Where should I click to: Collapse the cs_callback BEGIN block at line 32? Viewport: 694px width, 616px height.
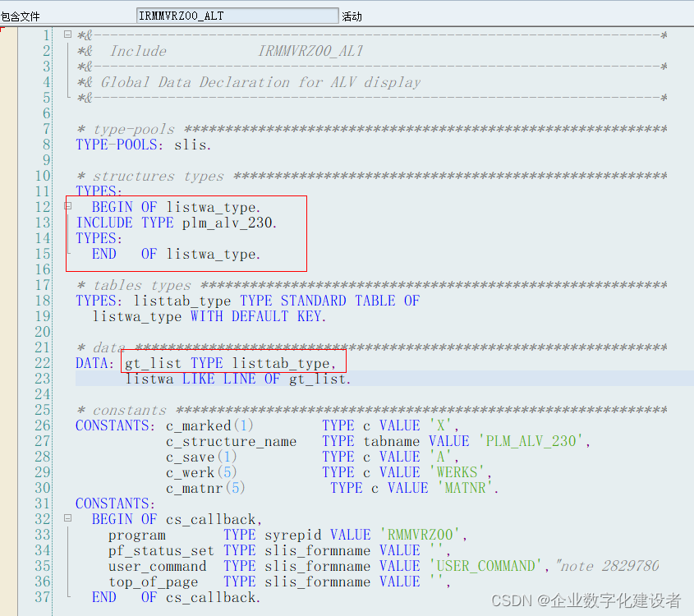coord(68,519)
